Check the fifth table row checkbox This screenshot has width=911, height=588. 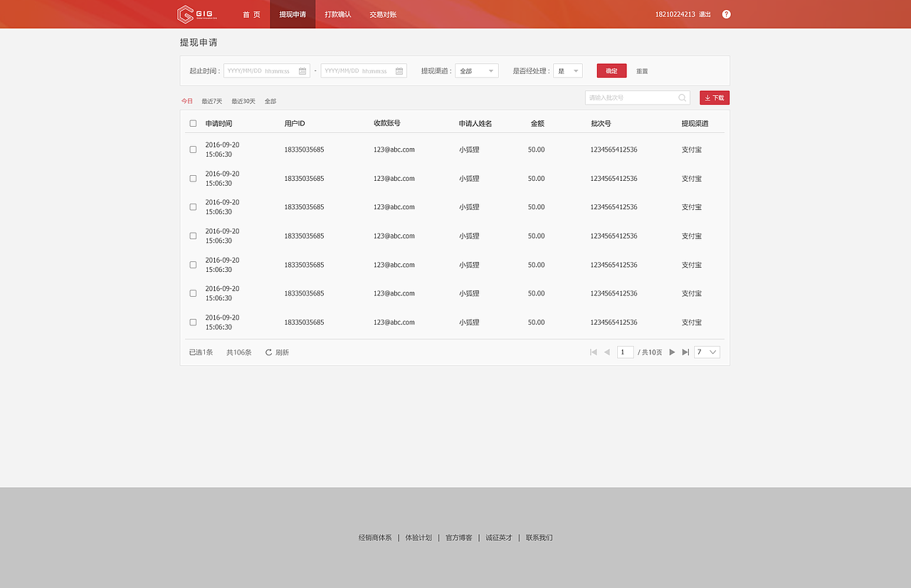coord(193,265)
